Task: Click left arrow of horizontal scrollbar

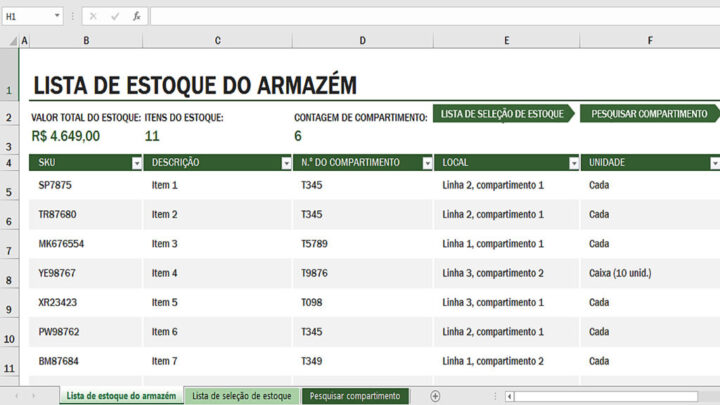Action: [510, 396]
